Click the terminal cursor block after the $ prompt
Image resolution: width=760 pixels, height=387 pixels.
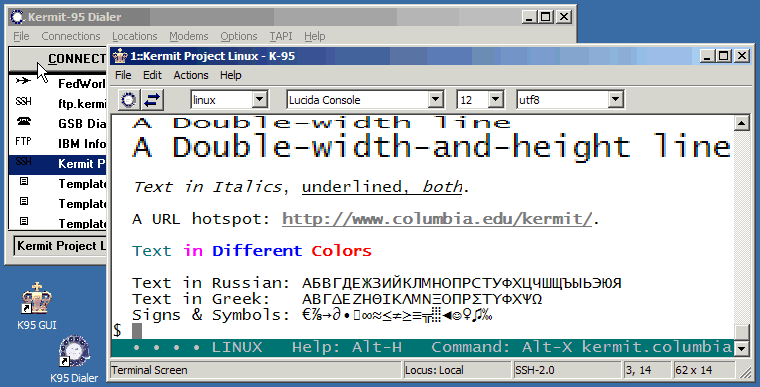click(x=137, y=331)
